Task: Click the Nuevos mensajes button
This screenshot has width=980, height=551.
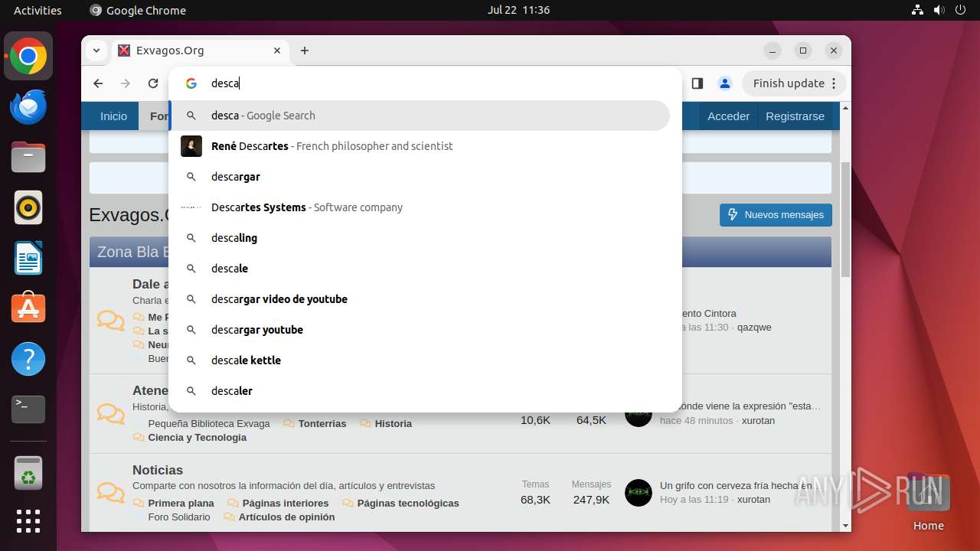Action: [x=776, y=214]
